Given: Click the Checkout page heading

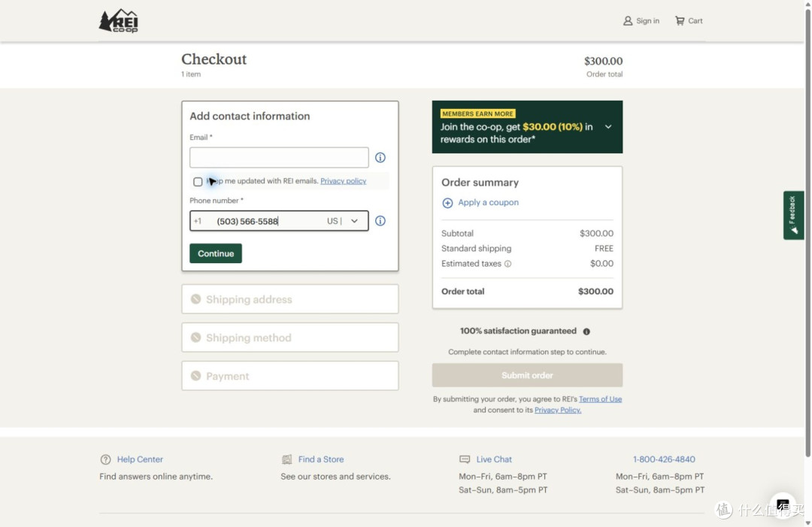Looking at the screenshot, I should tap(214, 59).
